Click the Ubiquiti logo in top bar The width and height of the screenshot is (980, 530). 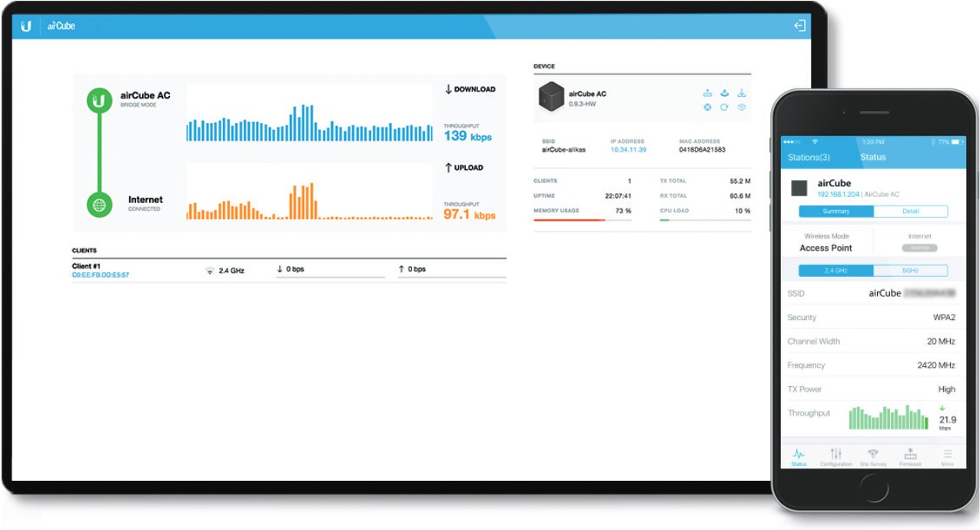pos(26,26)
